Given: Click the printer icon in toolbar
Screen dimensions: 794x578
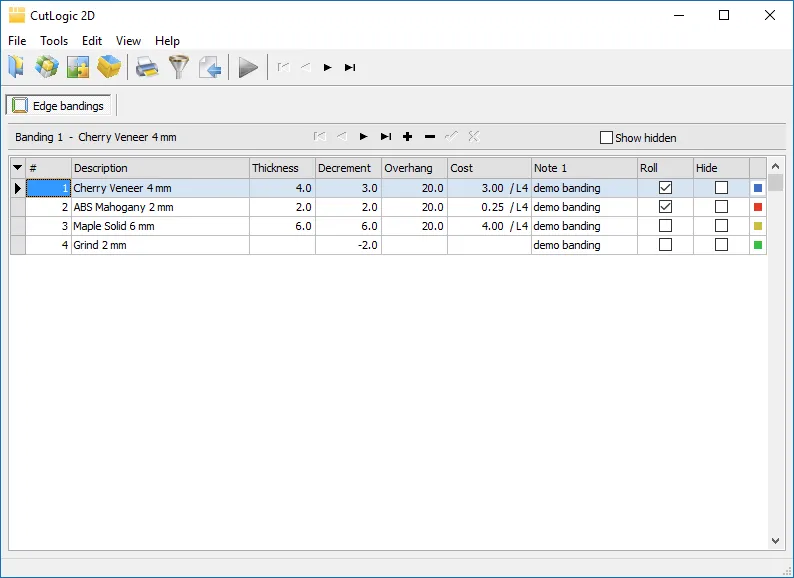Looking at the screenshot, I should (147, 67).
